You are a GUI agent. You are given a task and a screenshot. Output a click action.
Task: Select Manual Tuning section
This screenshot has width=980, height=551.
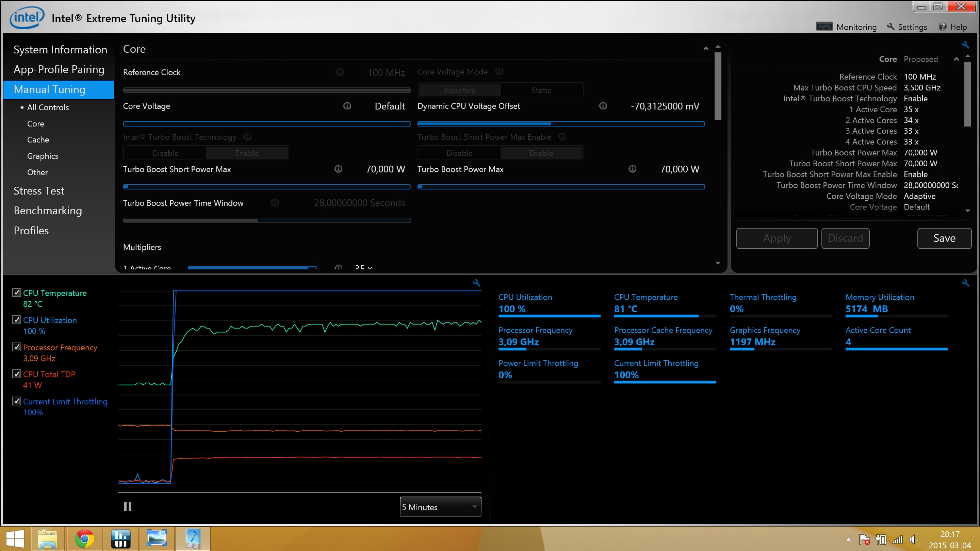[59, 89]
